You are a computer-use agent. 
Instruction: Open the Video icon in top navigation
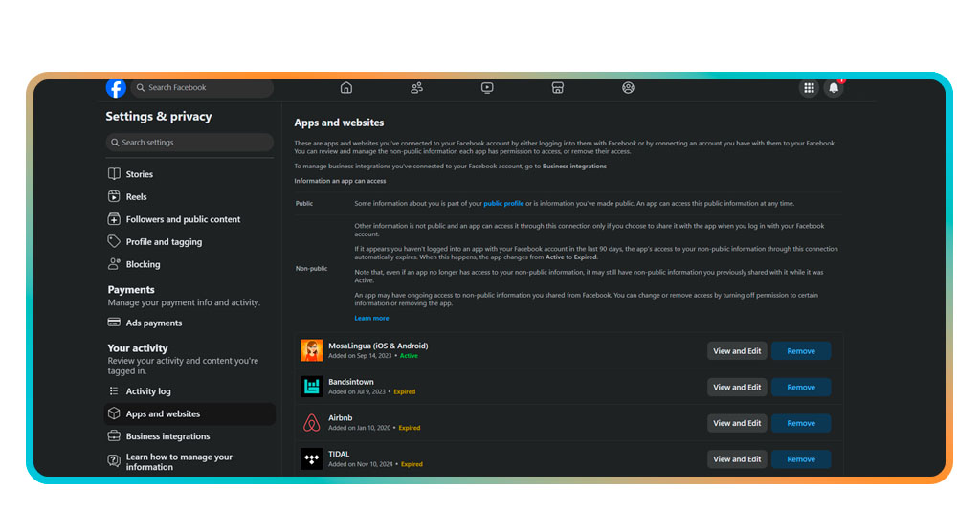487,88
